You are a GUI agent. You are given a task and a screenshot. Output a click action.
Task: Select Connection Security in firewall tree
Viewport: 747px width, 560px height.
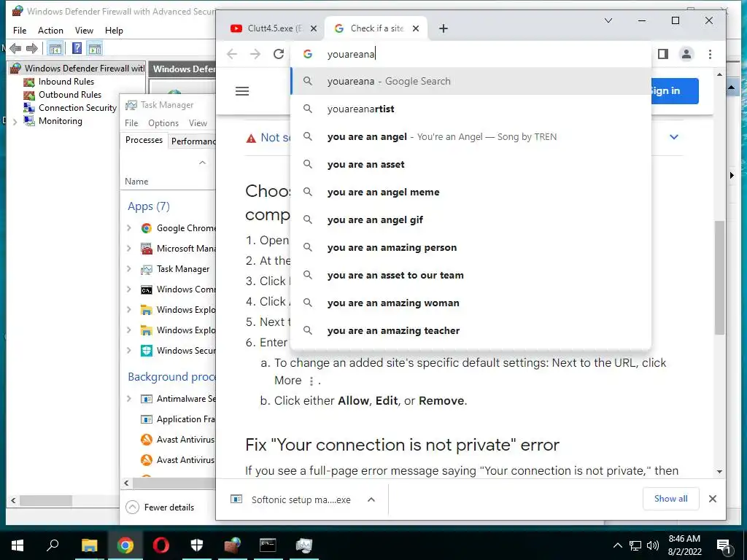click(x=77, y=108)
